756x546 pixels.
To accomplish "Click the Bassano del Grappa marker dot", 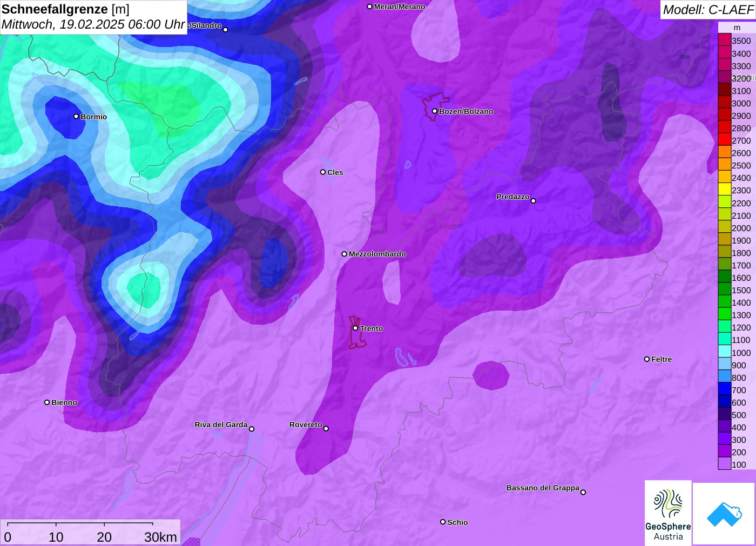I will coord(583,492).
